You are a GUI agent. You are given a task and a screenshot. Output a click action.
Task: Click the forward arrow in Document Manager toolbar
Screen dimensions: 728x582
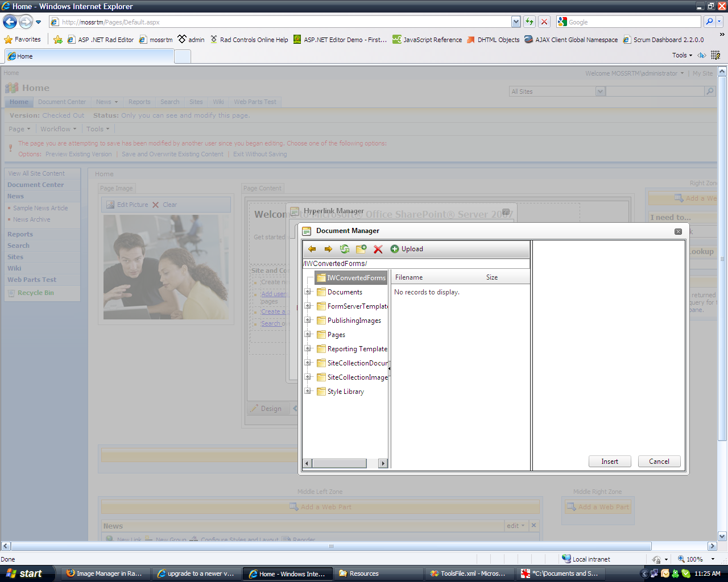pos(328,249)
